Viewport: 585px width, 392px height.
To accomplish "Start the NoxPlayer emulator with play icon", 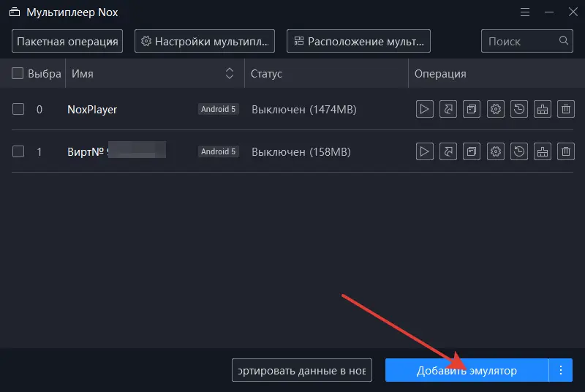I will click(x=425, y=109).
